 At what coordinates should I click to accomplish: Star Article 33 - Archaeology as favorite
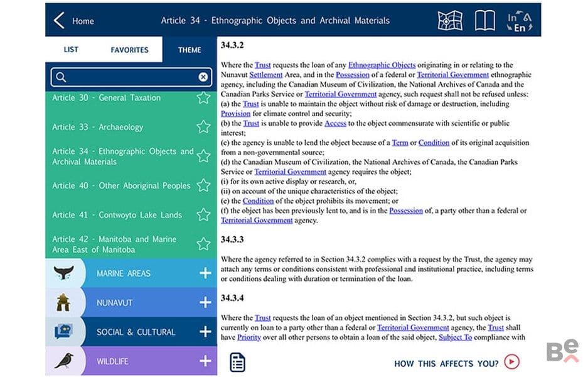(203, 127)
